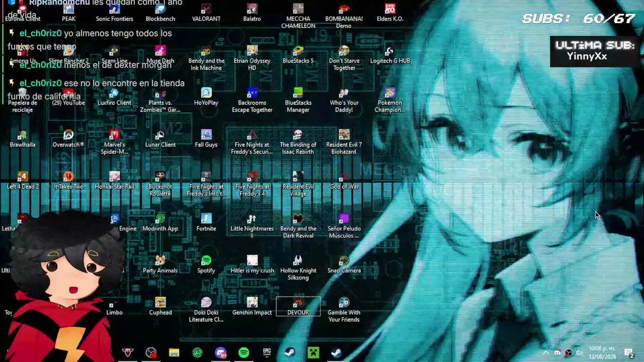Select the Marvel's Spider-Man icon
Viewport: 644px width, 362px height.
click(x=114, y=142)
